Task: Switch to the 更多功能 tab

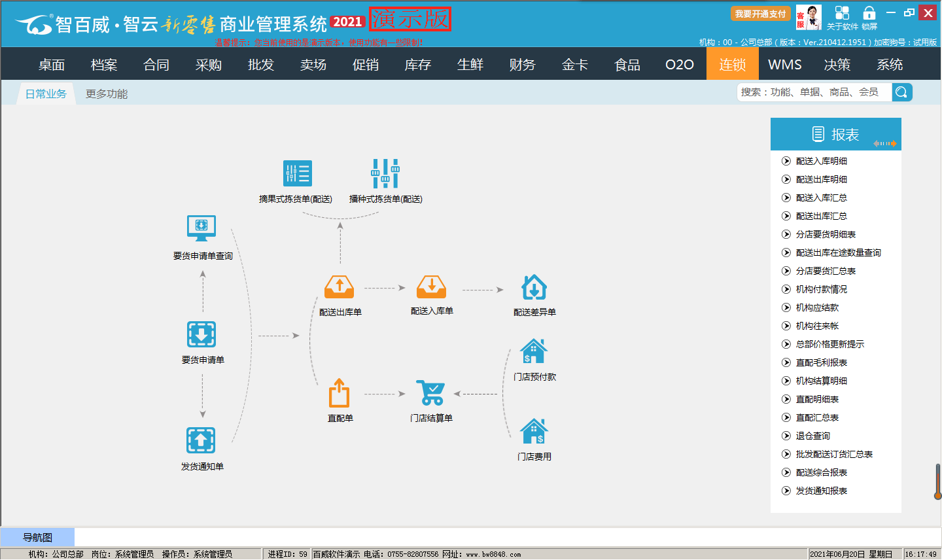Action: pos(107,94)
